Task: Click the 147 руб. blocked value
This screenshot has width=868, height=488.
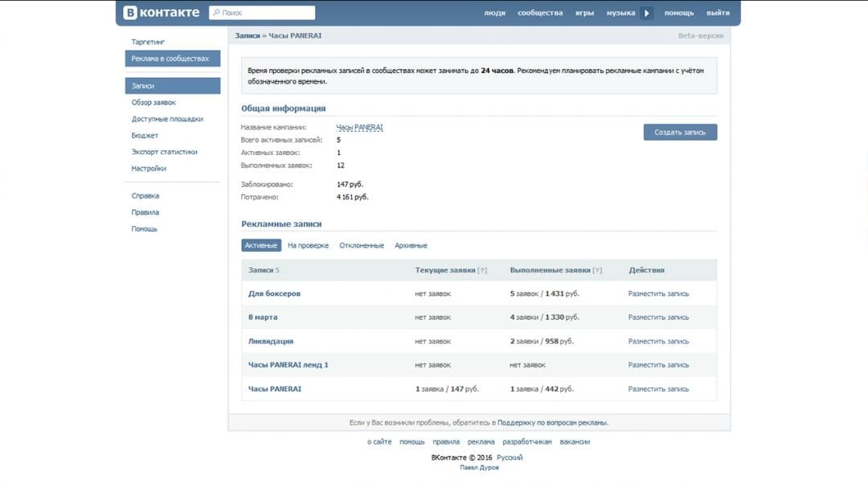Action: tap(350, 184)
